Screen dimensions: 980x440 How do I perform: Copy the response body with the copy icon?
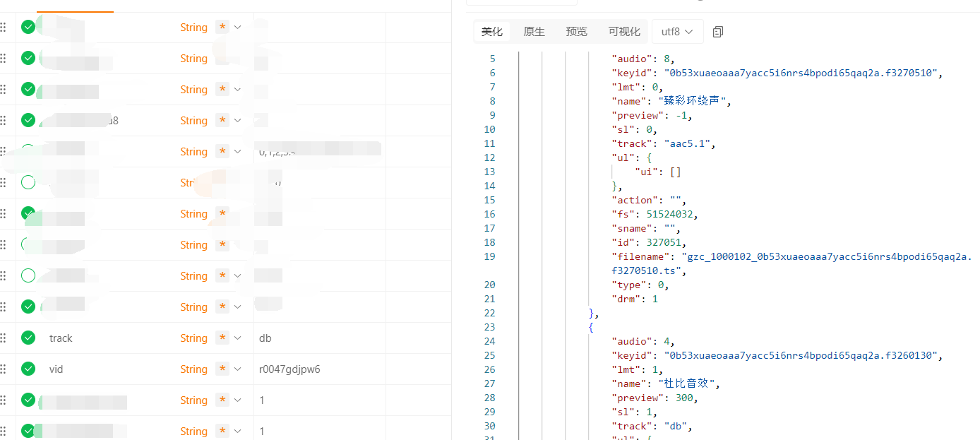coord(718,32)
